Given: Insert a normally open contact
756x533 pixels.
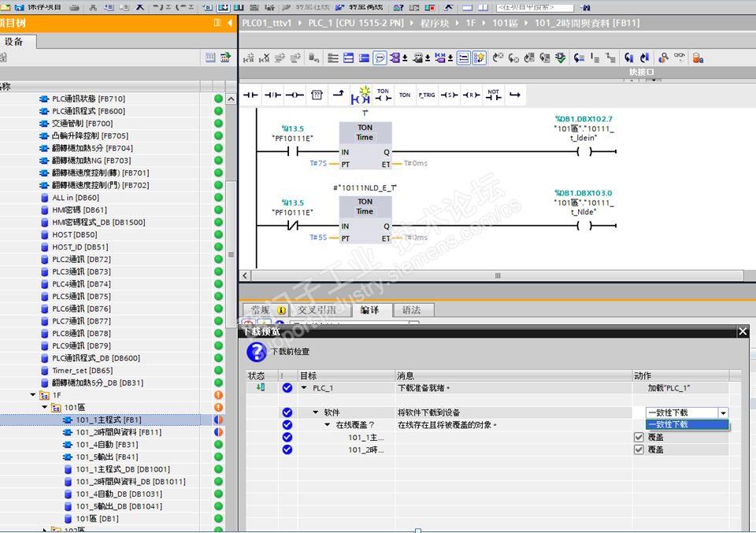Looking at the screenshot, I should (250, 95).
